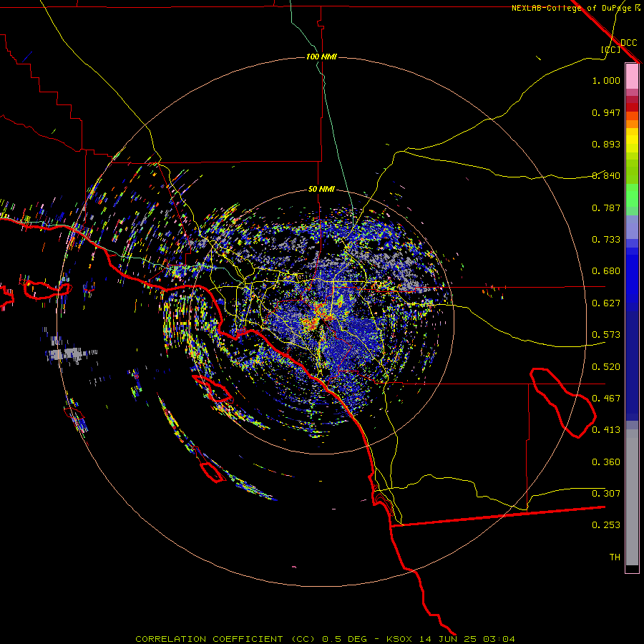The height and width of the screenshot is (644, 644).
Task: Click the CORRELATION COEFFICIENT (CC) title text
Action: [x=225, y=639]
